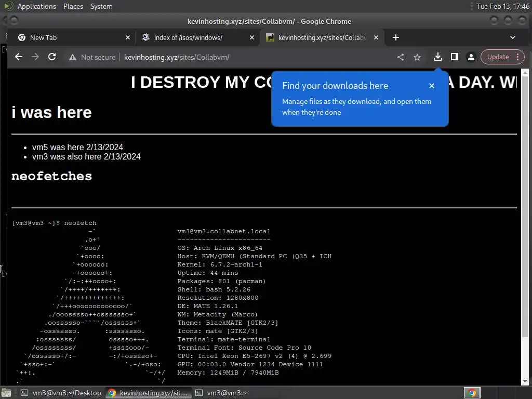Screen dimensions: 532x399
Task: Click 'vm3@vm3.collabnet.local' text
Action: pos(224,231)
